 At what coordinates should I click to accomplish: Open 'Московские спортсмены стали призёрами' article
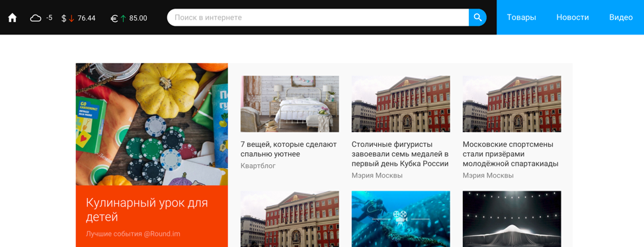pyautogui.click(x=510, y=154)
